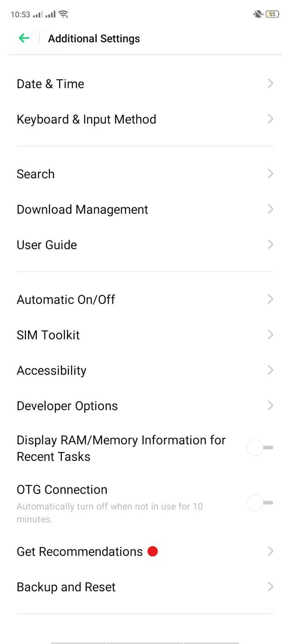The image size is (290, 644).
Task: Open SIM Toolkit
Action: (48, 335)
